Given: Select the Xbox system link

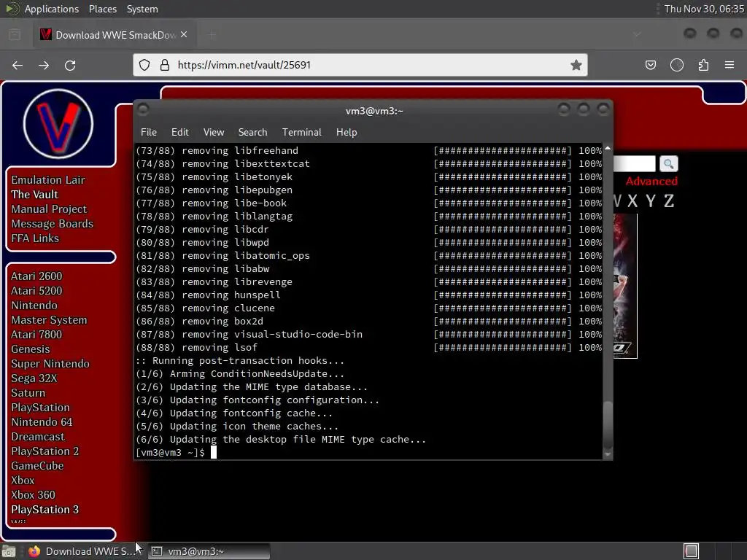Looking at the screenshot, I should 23,481.
